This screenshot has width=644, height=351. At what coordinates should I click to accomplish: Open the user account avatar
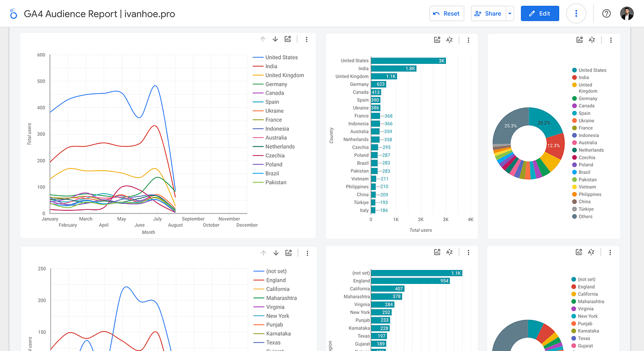tap(627, 13)
